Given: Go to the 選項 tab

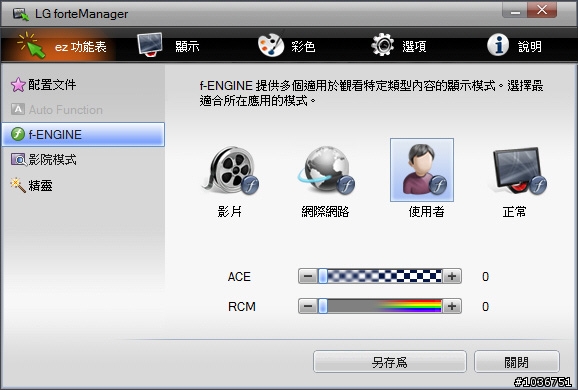Looking at the screenshot, I should (399, 46).
